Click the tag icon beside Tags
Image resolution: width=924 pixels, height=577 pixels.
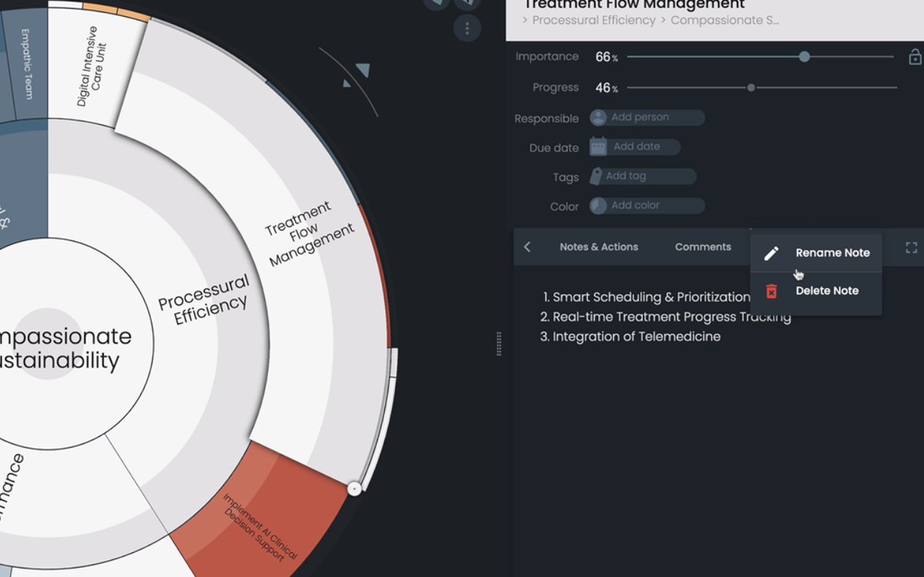(x=596, y=176)
